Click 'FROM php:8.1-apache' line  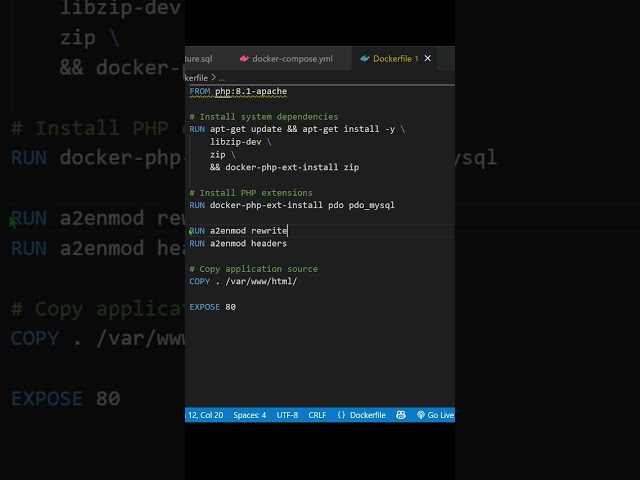[238, 91]
